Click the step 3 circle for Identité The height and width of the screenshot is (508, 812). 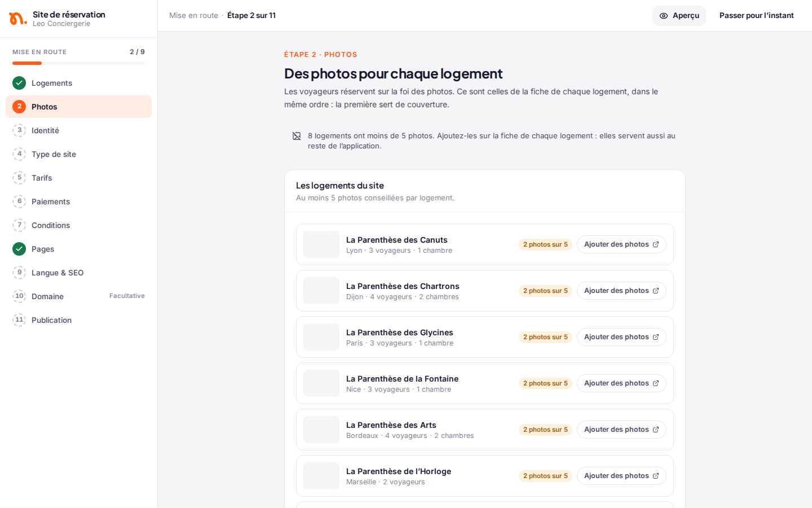click(x=19, y=130)
